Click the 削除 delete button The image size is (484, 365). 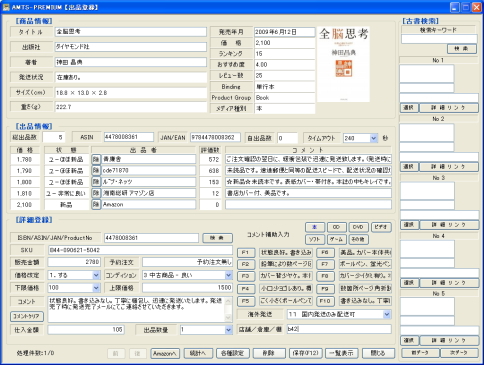269,353
